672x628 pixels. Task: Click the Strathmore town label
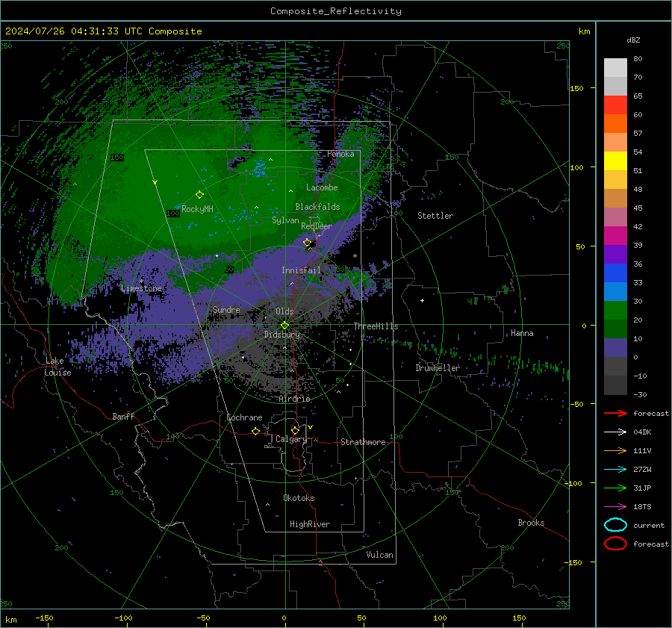coord(363,442)
